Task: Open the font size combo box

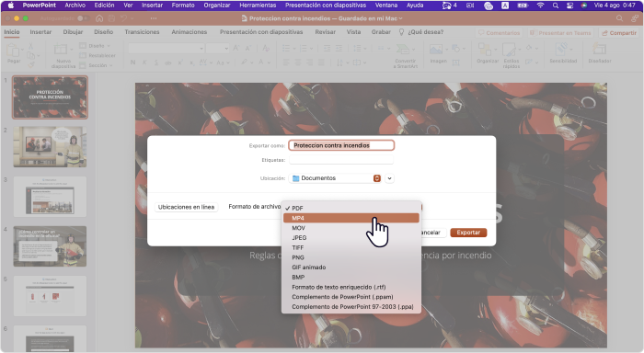Action: (217, 49)
